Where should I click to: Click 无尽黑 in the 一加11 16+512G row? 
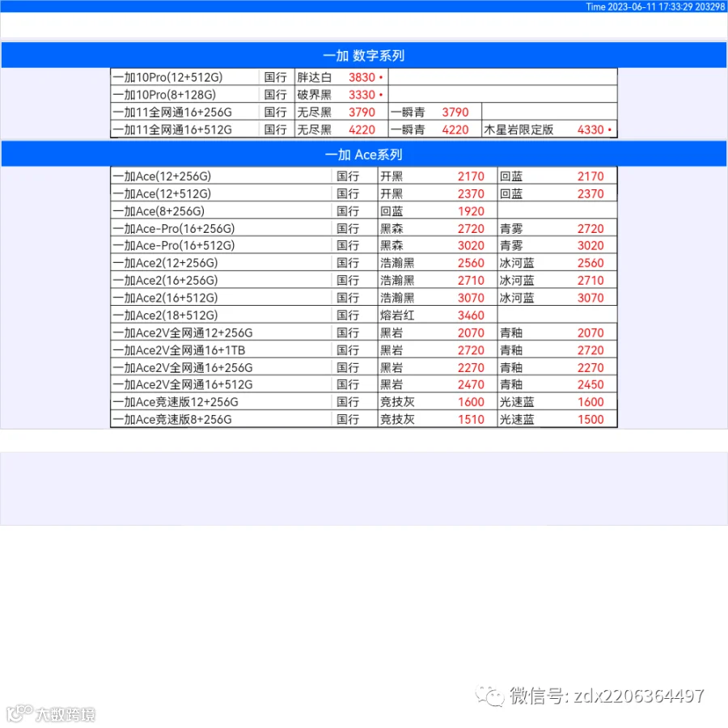pyautogui.click(x=315, y=129)
